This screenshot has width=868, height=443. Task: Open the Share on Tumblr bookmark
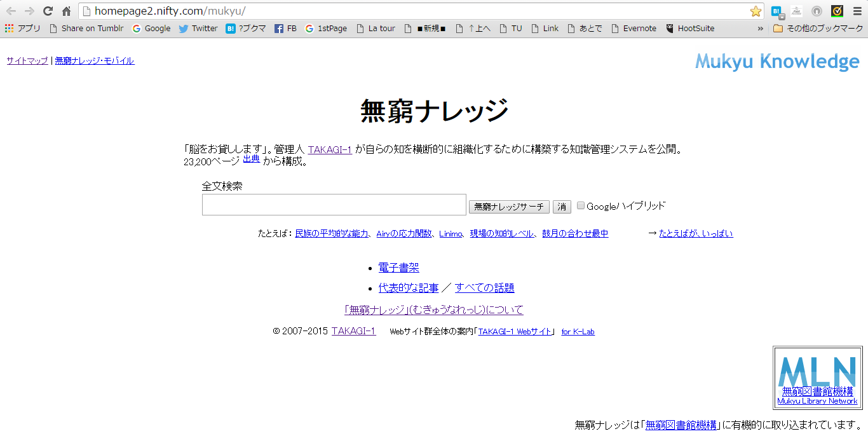(x=86, y=28)
